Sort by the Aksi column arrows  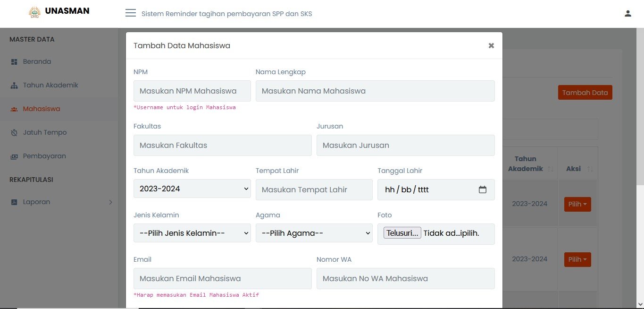click(590, 169)
